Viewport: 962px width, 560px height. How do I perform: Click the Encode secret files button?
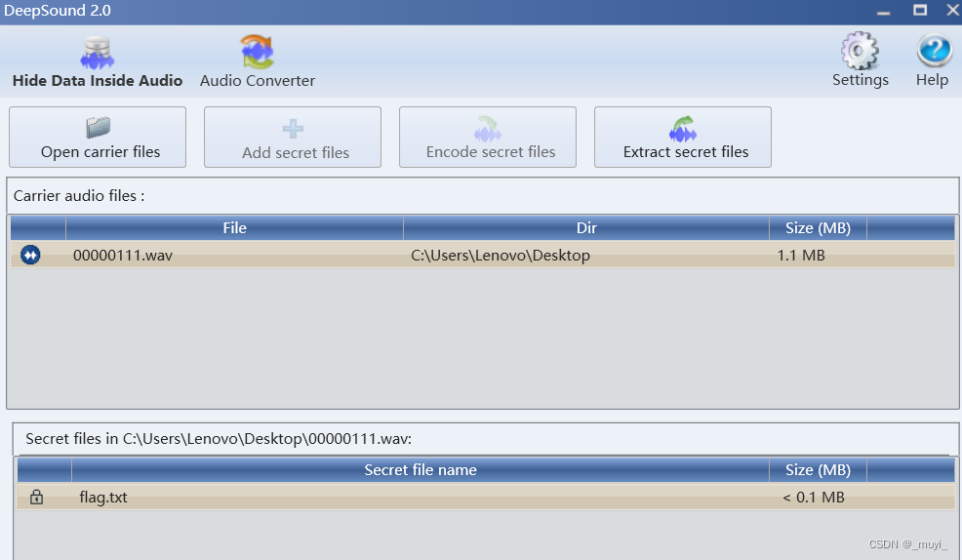coord(488,138)
